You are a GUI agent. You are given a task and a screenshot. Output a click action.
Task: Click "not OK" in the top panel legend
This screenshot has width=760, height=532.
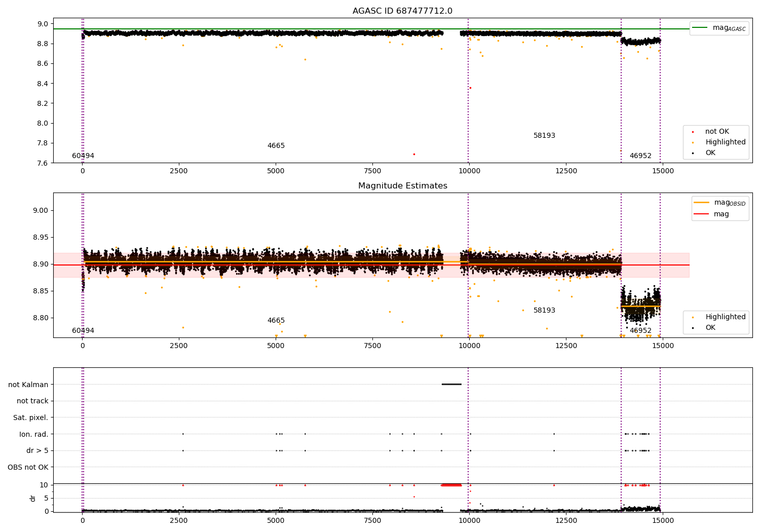click(x=717, y=132)
